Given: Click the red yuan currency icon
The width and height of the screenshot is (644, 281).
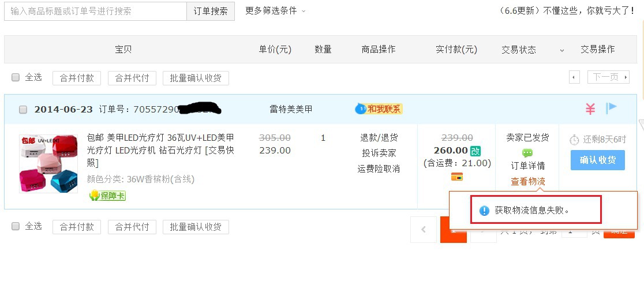Looking at the screenshot, I should pyautogui.click(x=590, y=109).
